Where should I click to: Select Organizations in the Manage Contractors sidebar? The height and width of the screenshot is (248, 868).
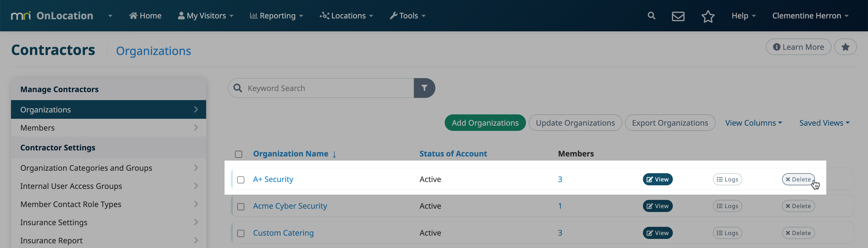click(x=108, y=109)
